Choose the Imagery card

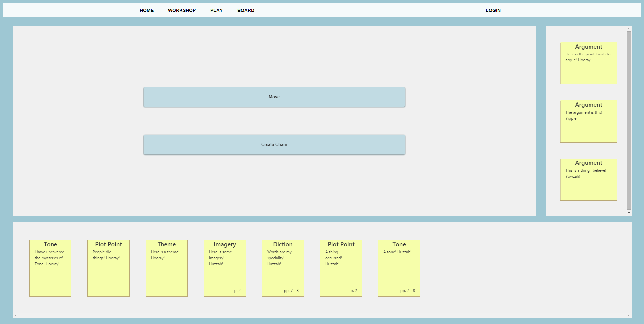point(225,269)
